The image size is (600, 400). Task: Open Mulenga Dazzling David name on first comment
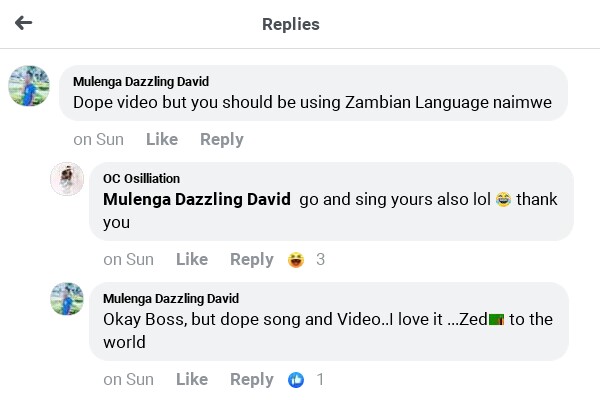(x=141, y=82)
